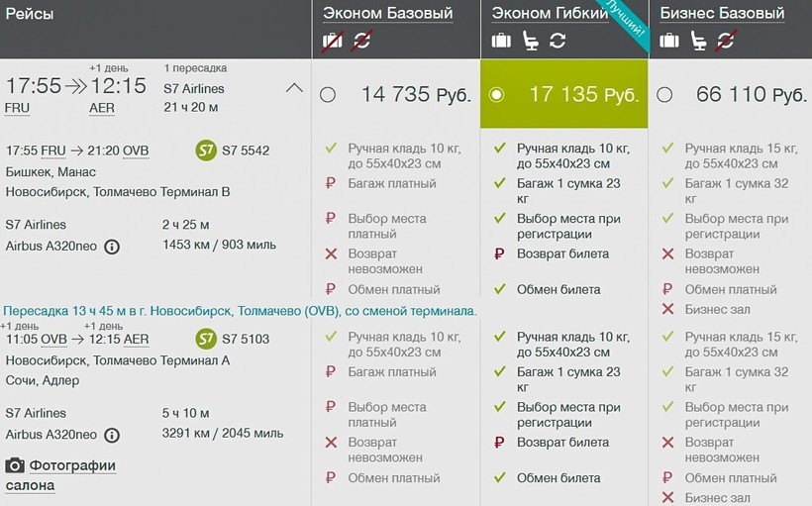Click info icon beside second Airbus A320neo

click(112, 435)
